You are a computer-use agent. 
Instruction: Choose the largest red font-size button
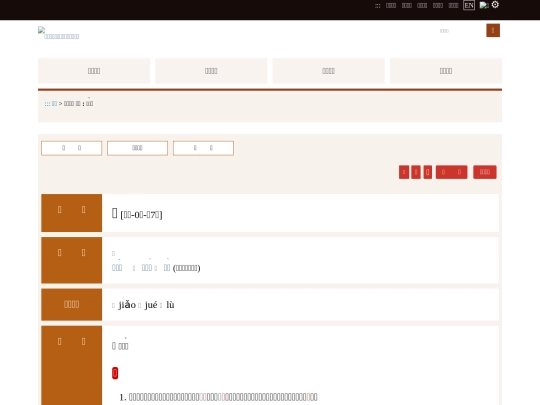427,172
